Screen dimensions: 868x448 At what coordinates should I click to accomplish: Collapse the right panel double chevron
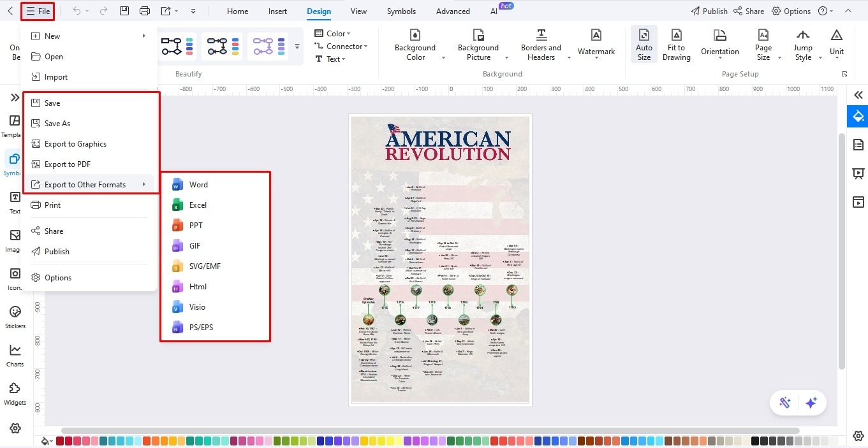click(x=858, y=95)
